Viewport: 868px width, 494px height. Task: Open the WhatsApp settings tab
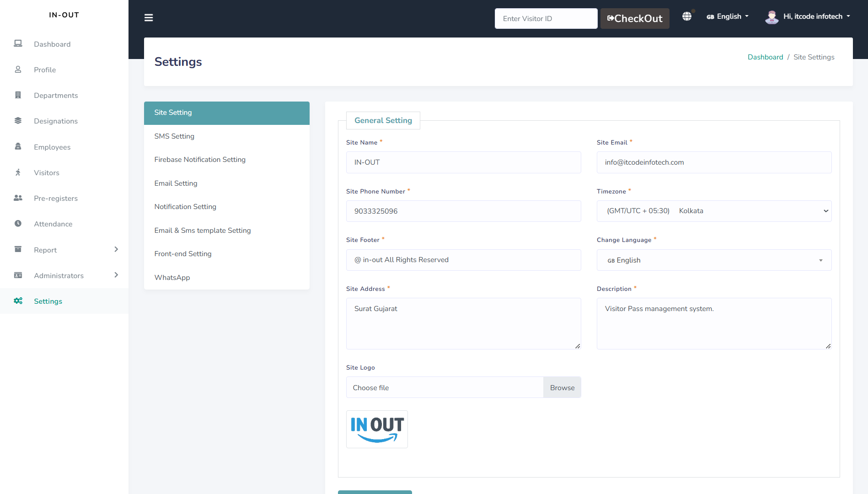227,278
